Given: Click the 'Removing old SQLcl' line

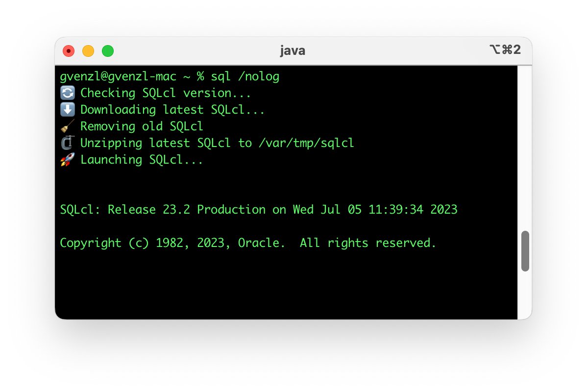Looking at the screenshot, I should coord(142,126).
